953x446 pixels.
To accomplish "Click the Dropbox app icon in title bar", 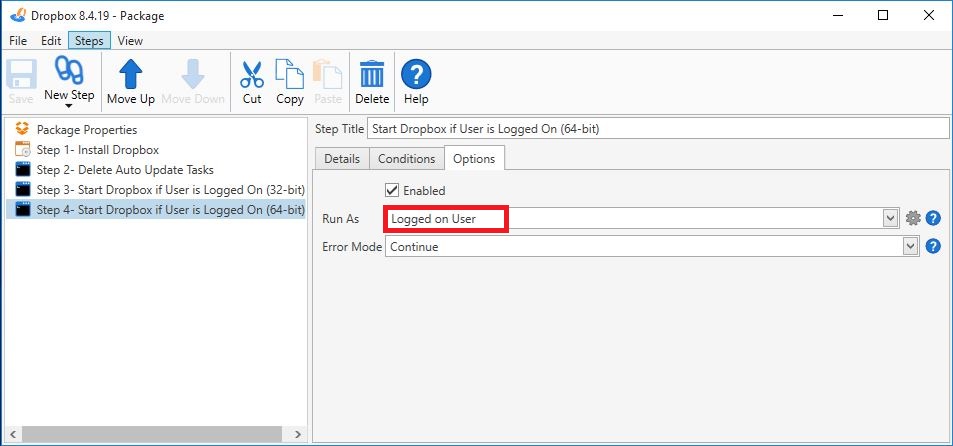I will tap(18, 15).
